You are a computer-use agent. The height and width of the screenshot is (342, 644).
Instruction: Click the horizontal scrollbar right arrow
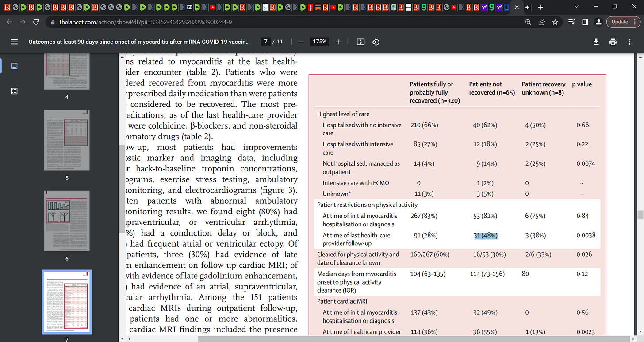click(633, 339)
